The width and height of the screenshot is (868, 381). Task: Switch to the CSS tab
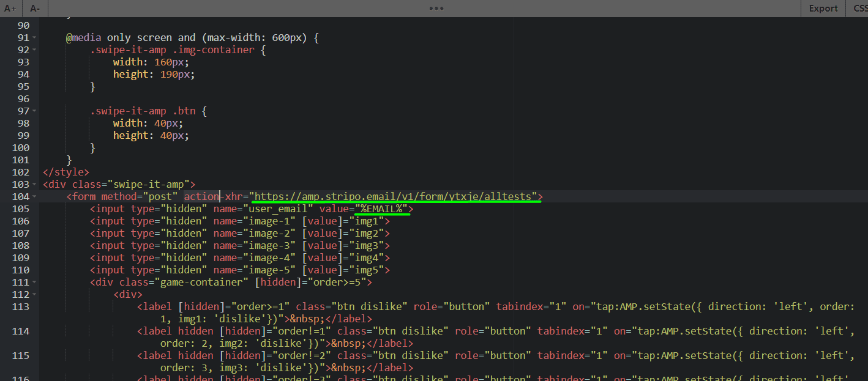(859, 8)
